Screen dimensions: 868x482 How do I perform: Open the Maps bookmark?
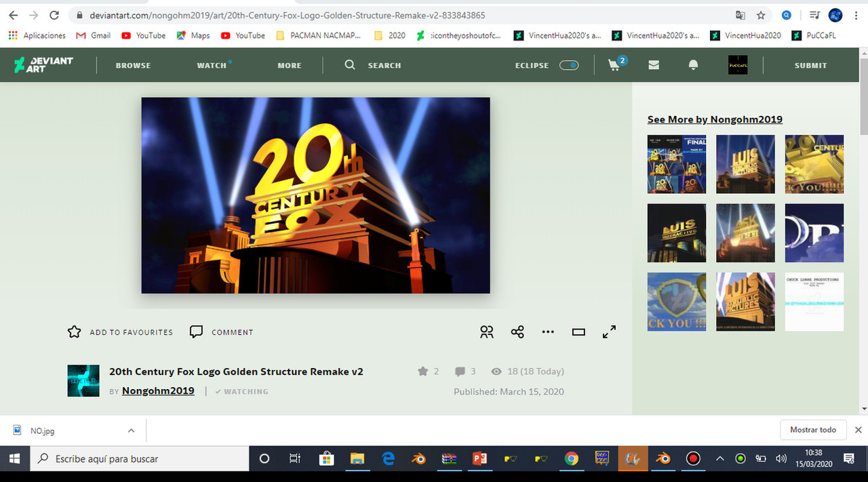coord(193,35)
